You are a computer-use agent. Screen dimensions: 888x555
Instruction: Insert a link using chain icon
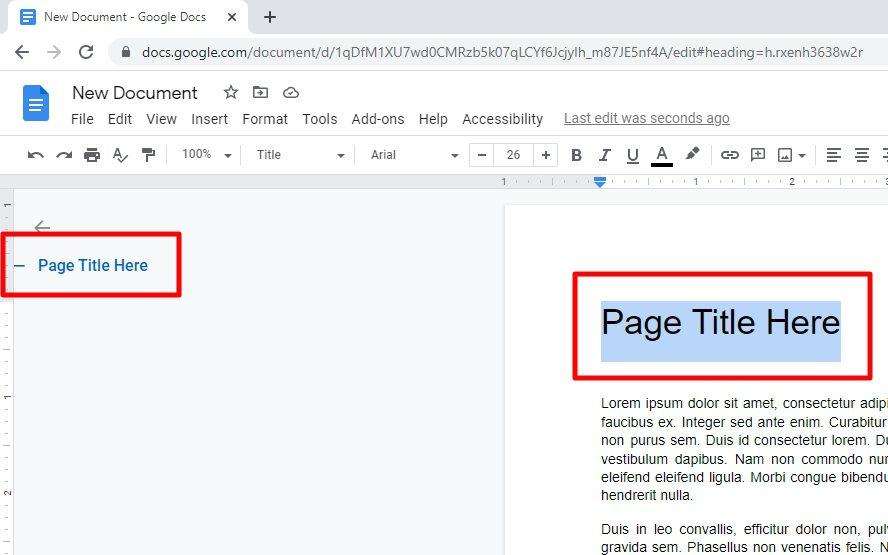729,155
